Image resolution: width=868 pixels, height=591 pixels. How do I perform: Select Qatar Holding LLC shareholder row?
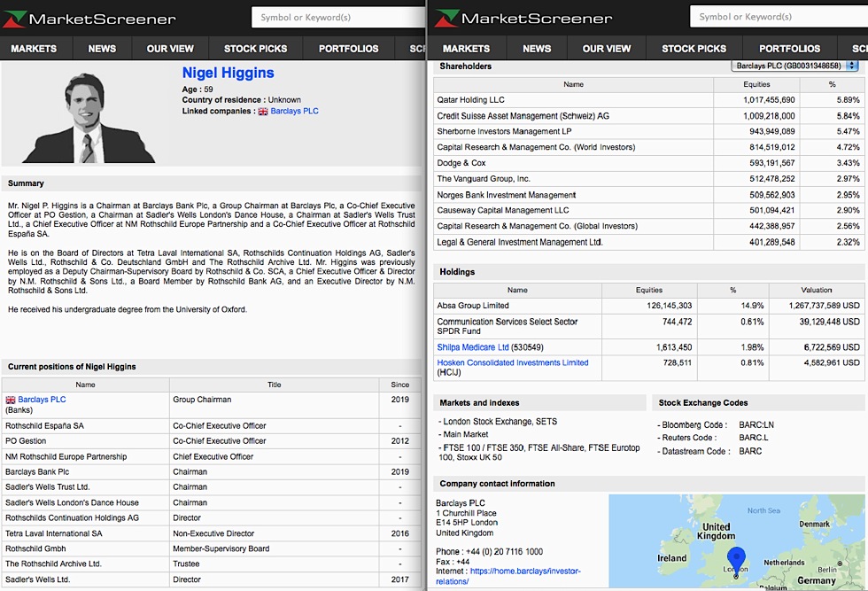tap(647, 100)
